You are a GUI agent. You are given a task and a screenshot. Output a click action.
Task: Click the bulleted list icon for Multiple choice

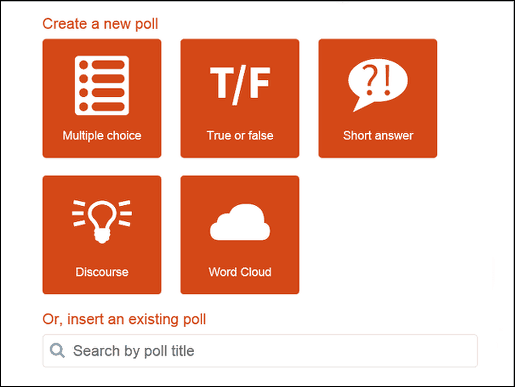click(x=102, y=85)
